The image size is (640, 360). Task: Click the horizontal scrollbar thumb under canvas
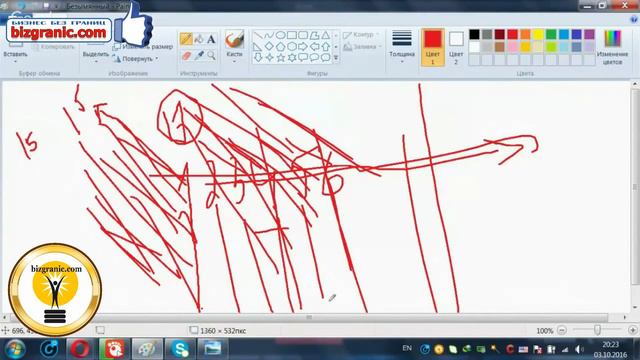(309, 317)
